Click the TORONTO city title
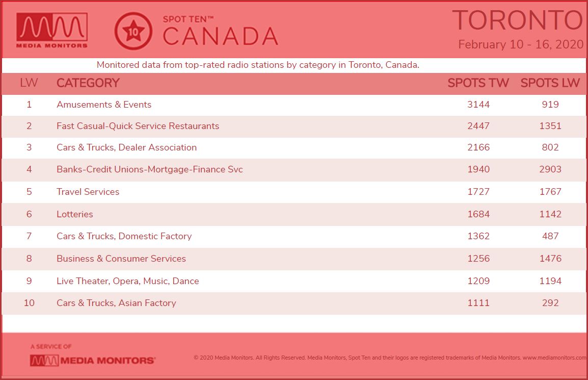Screen dimensions: 588x380 pyautogui.click(x=518, y=20)
